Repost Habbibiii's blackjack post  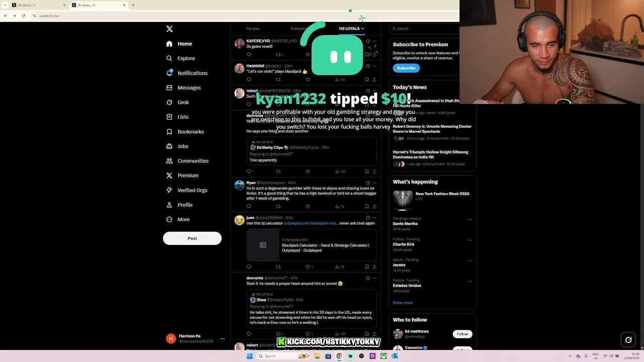(278, 79)
